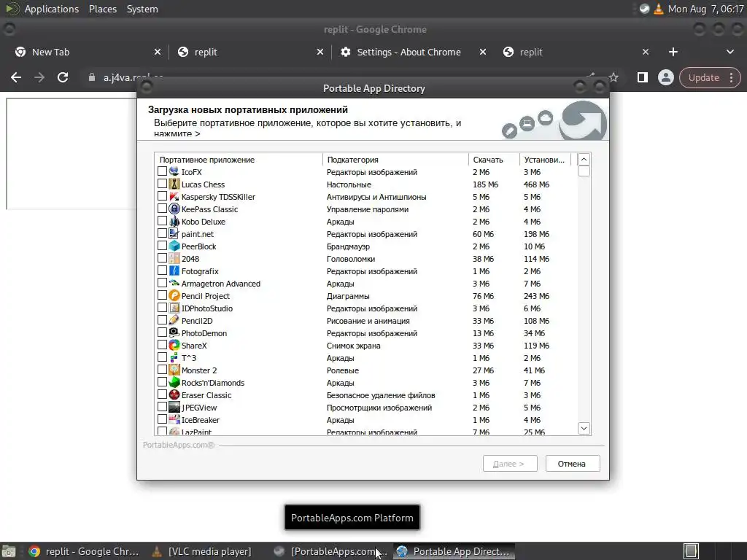The image size is (747, 560).
Task: Click Chrome reload page icon
Action: tap(63, 77)
